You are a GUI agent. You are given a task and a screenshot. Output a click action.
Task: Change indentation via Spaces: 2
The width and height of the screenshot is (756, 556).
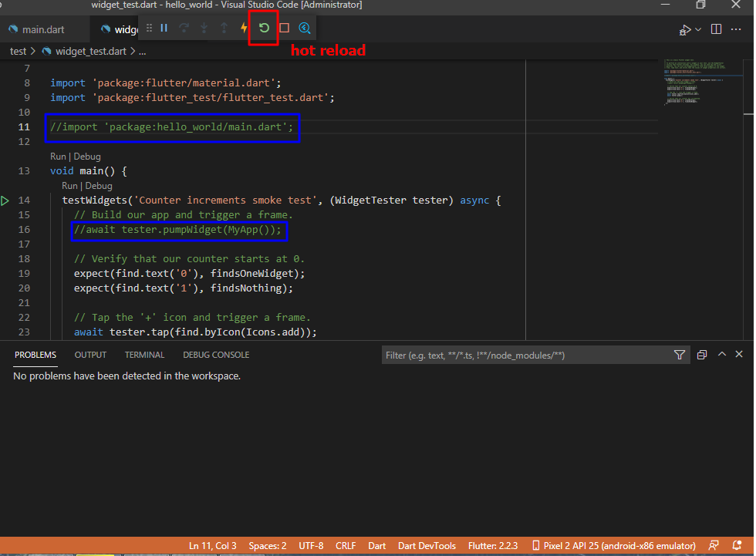point(267,546)
